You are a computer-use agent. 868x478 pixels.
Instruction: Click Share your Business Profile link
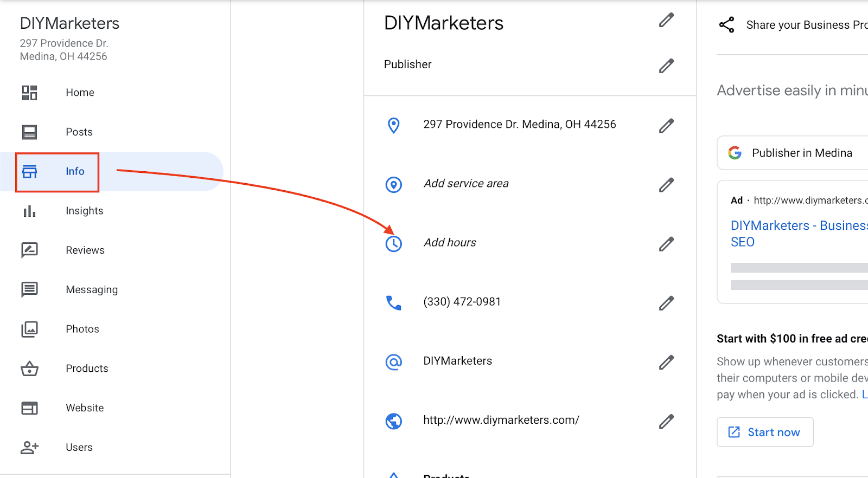pos(807,25)
